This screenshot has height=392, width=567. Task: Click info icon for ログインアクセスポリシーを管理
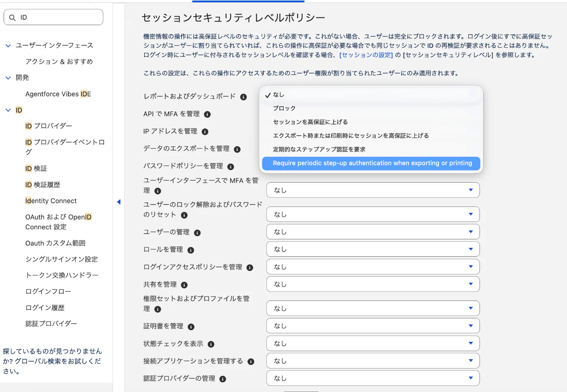[250, 268]
